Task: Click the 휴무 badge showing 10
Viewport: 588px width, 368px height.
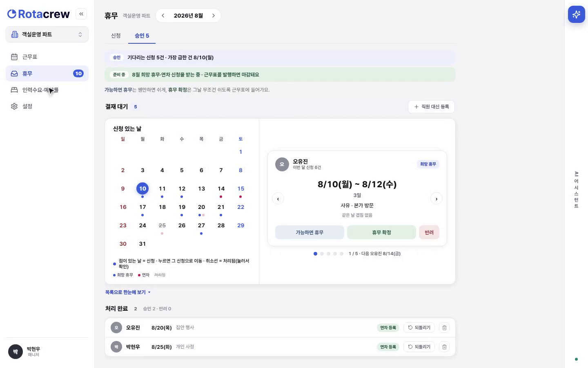Action: pos(78,74)
